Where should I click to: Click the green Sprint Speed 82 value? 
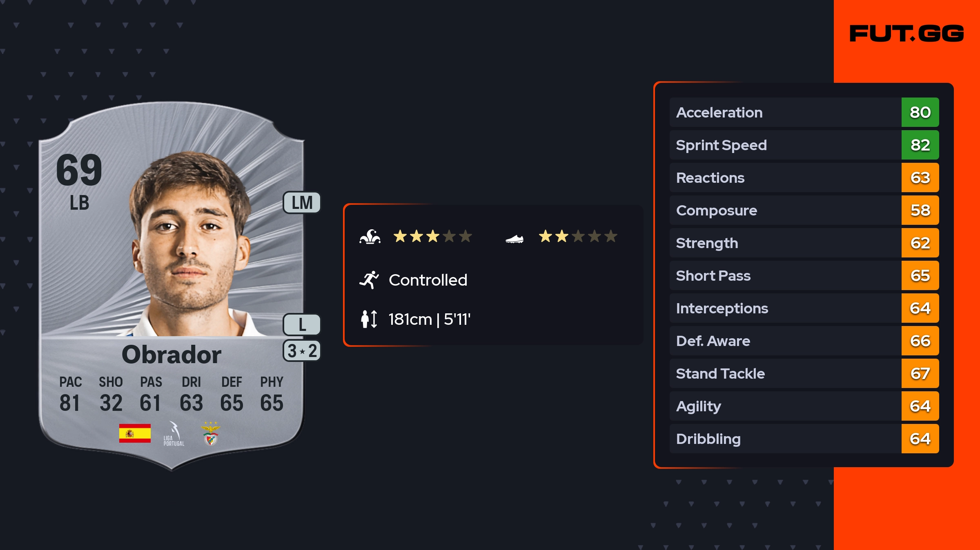920,145
